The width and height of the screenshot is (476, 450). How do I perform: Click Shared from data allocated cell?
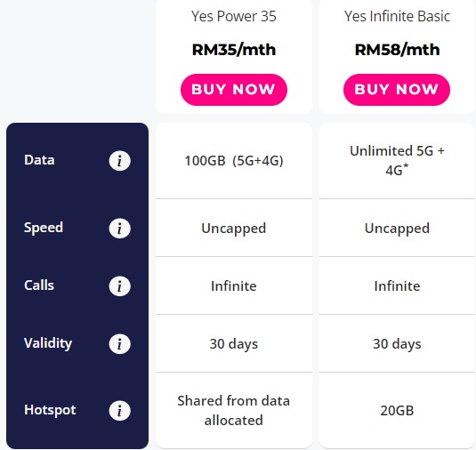[234, 411]
